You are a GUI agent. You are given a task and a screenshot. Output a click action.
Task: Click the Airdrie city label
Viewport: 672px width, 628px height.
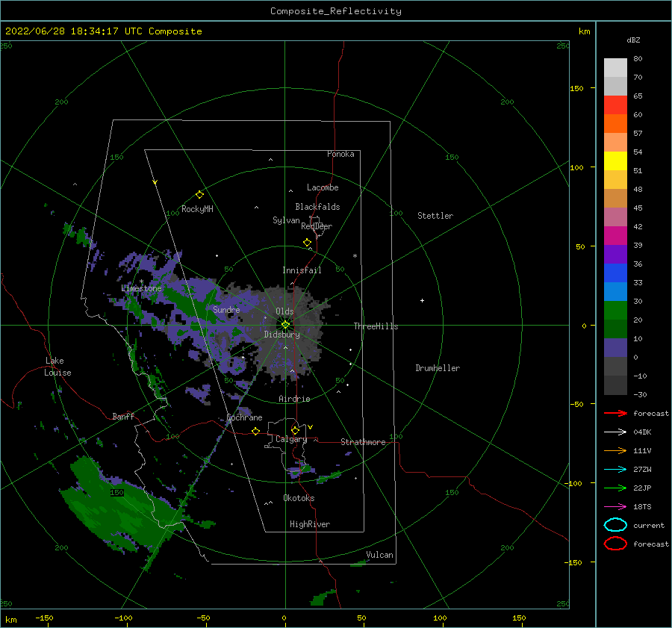click(x=294, y=399)
